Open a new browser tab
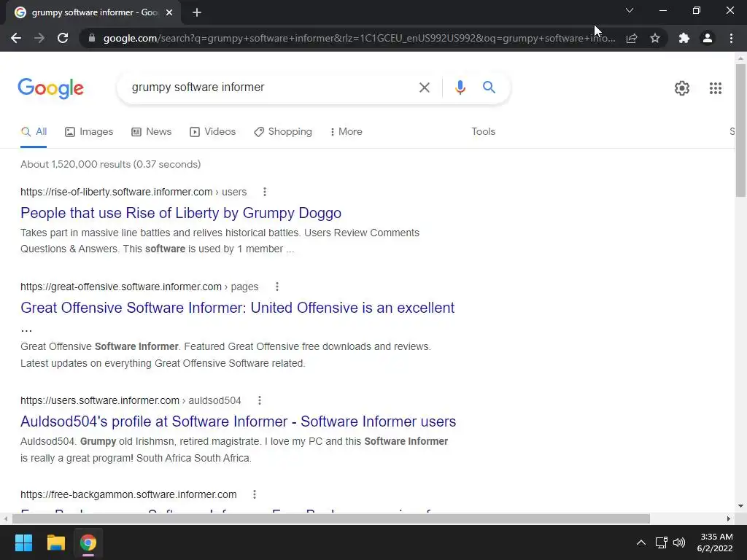 [x=197, y=13]
